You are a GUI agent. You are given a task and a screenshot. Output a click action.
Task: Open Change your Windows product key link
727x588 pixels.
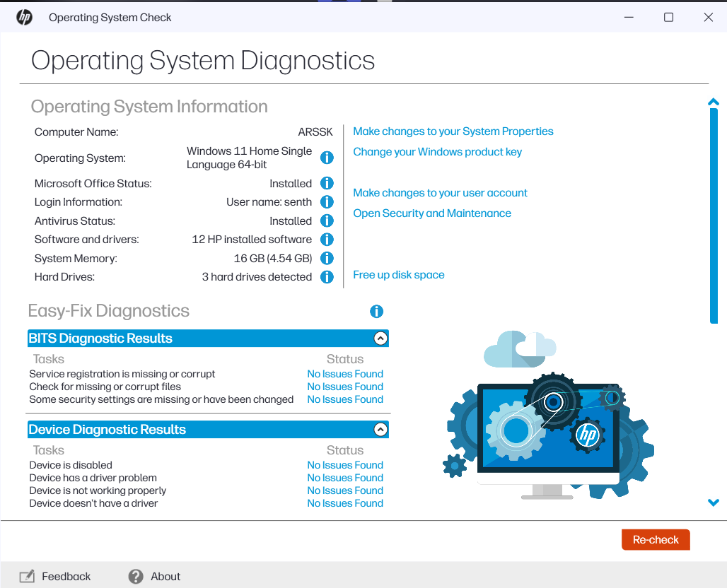437,151
